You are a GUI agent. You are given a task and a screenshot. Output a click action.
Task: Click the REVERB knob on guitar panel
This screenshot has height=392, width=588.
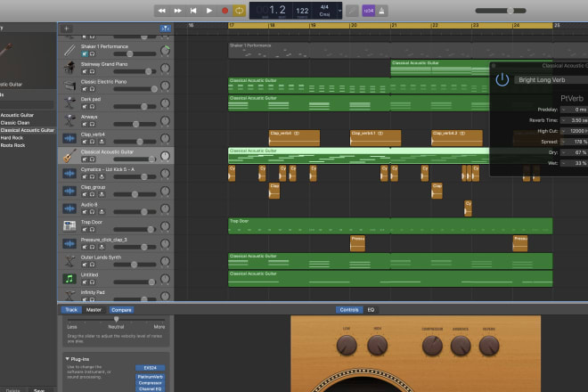[x=489, y=345]
